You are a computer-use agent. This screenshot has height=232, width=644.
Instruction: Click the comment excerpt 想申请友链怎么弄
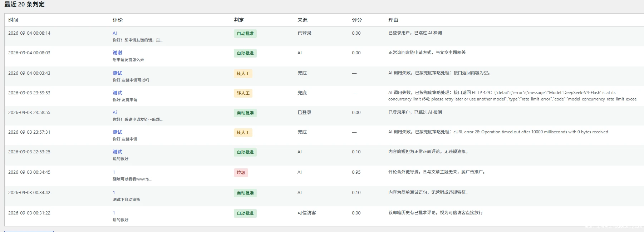(128, 60)
